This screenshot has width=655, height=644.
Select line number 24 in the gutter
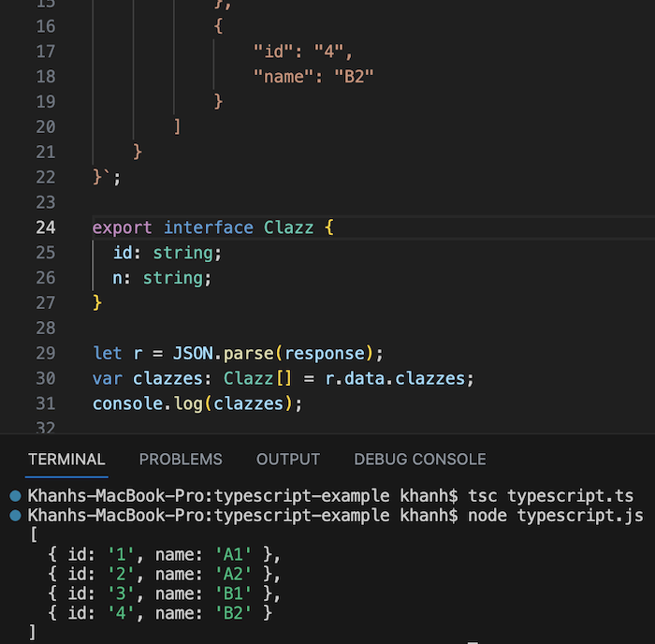tap(46, 227)
